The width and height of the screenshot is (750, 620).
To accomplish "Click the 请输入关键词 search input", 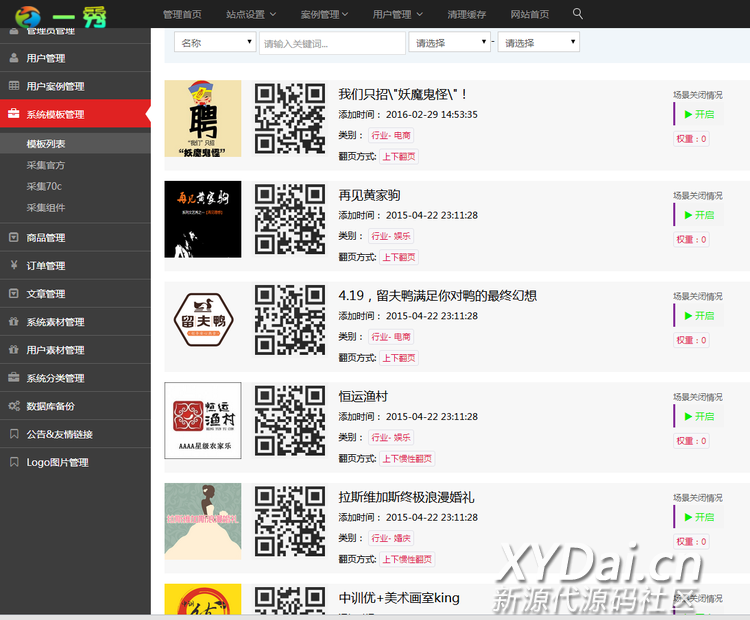I will (x=332, y=44).
